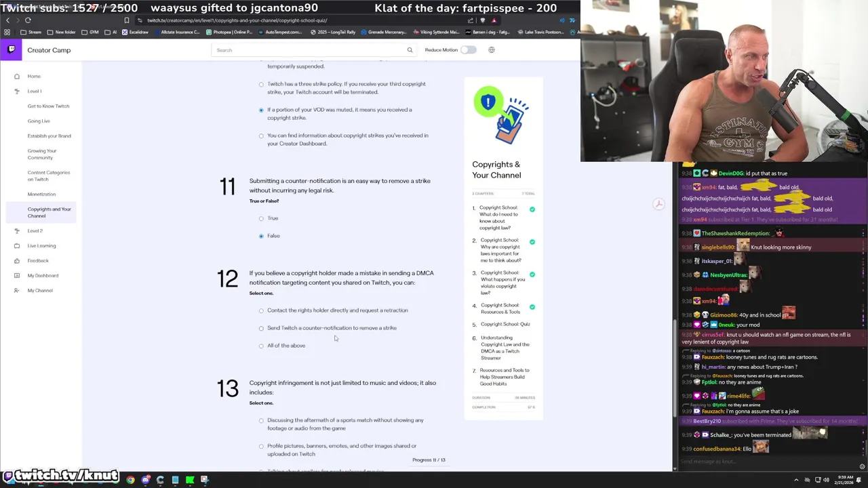868x488 pixels.
Task: Open the snipping tool taskbar icon
Action: [205, 480]
